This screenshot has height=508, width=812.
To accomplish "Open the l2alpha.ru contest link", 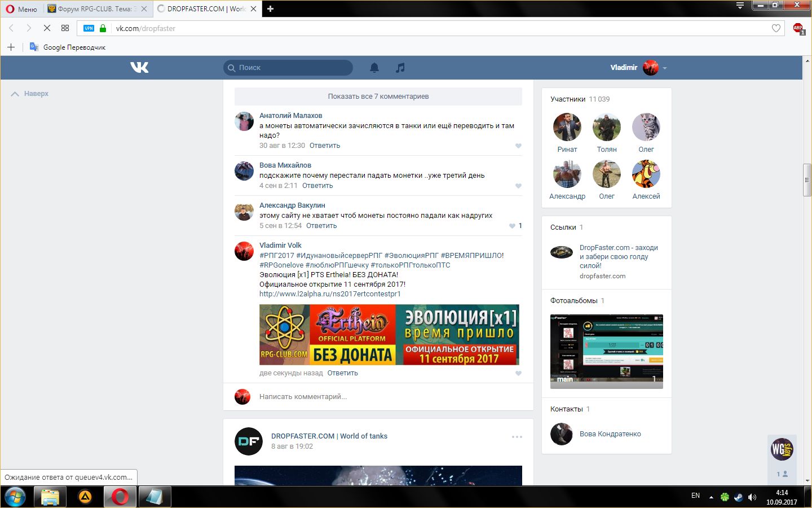I will (330, 294).
